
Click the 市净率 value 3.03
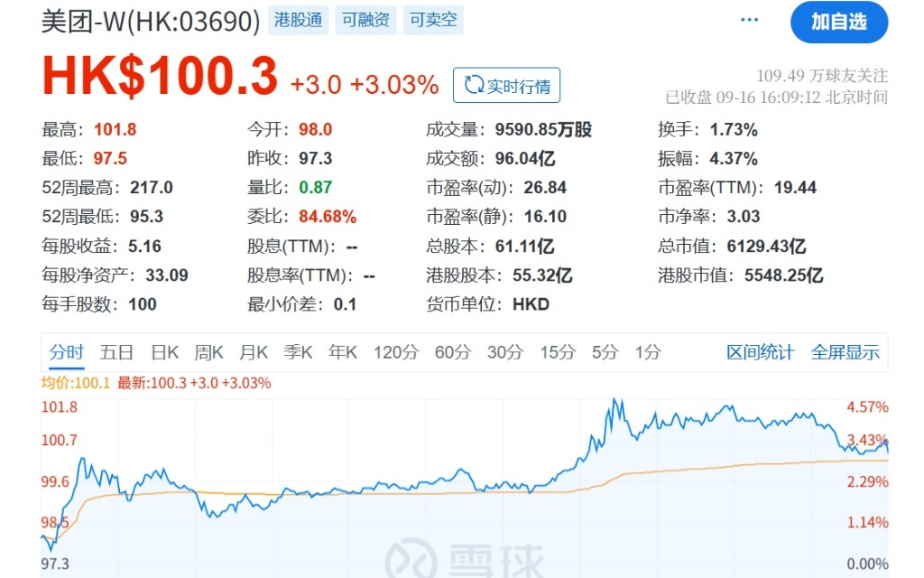(744, 217)
